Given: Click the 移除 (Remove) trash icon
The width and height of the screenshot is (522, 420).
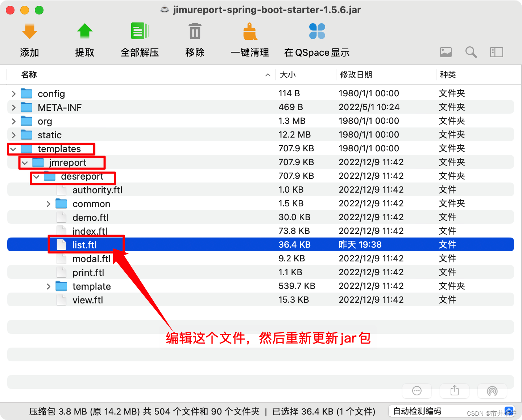Looking at the screenshot, I should coord(195,31).
